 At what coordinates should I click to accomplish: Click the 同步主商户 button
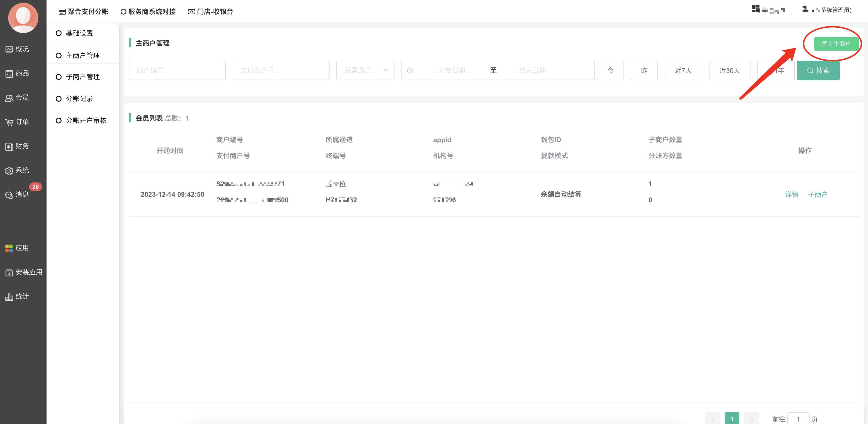click(x=836, y=44)
